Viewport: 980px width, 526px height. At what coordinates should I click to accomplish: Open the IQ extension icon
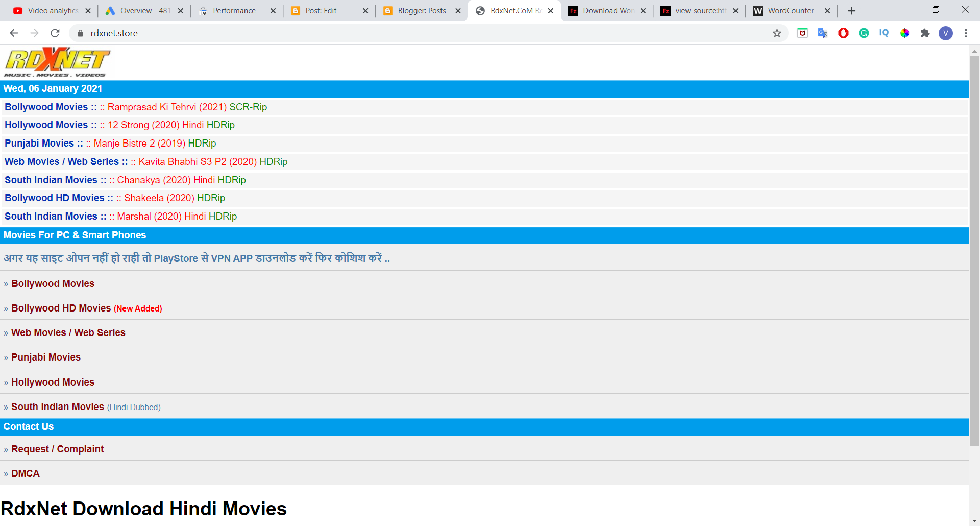point(884,33)
